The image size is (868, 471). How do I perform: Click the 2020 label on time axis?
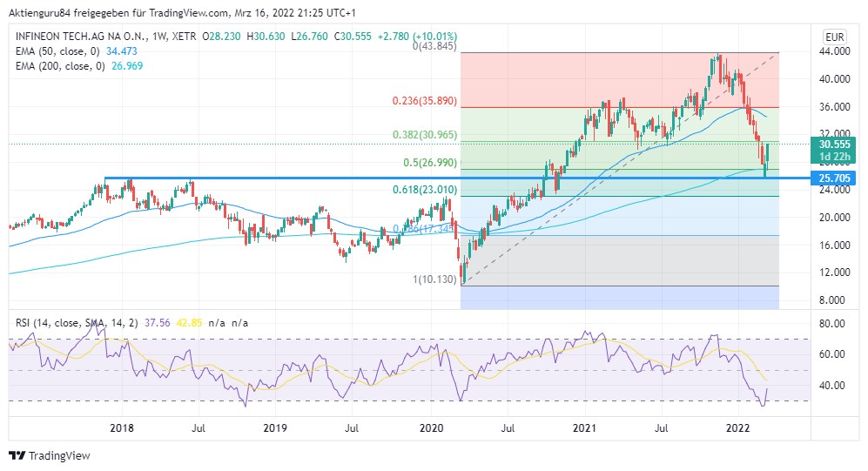pyautogui.click(x=431, y=428)
